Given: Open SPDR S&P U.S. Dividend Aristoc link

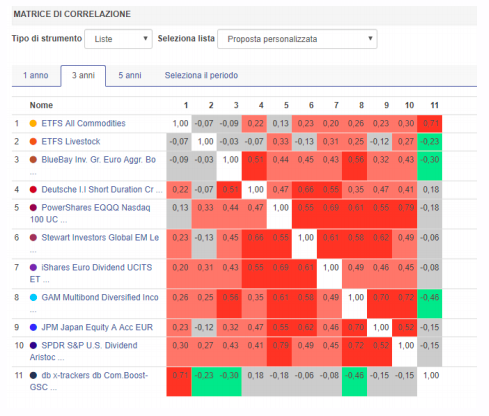Looking at the screenshot, I should tap(83, 351).
